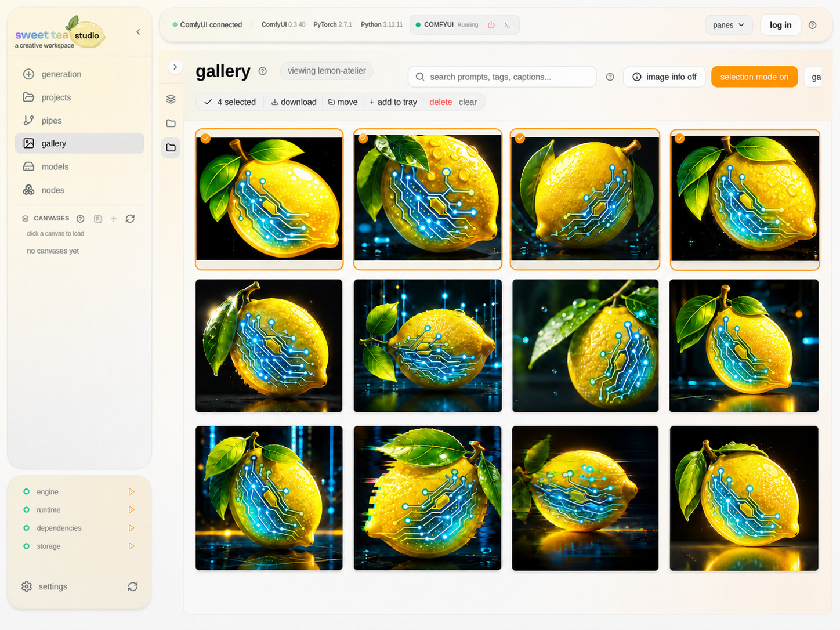Click the help icon beside gallery title
The height and width of the screenshot is (630, 840).
pos(262,71)
